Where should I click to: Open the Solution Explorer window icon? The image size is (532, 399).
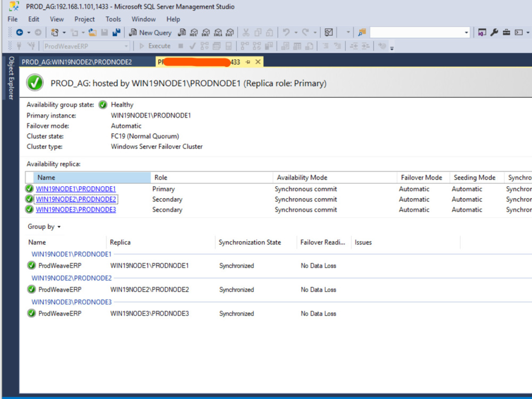[482, 32]
